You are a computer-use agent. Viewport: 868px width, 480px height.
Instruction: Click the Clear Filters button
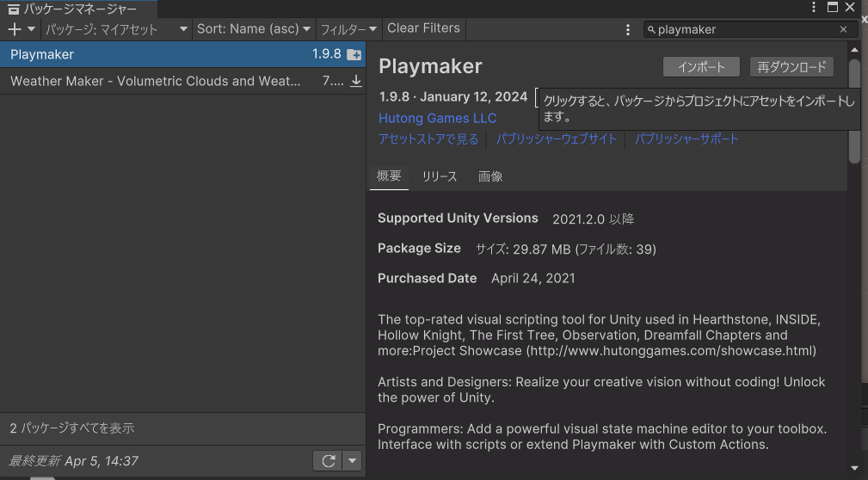pyautogui.click(x=423, y=28)
